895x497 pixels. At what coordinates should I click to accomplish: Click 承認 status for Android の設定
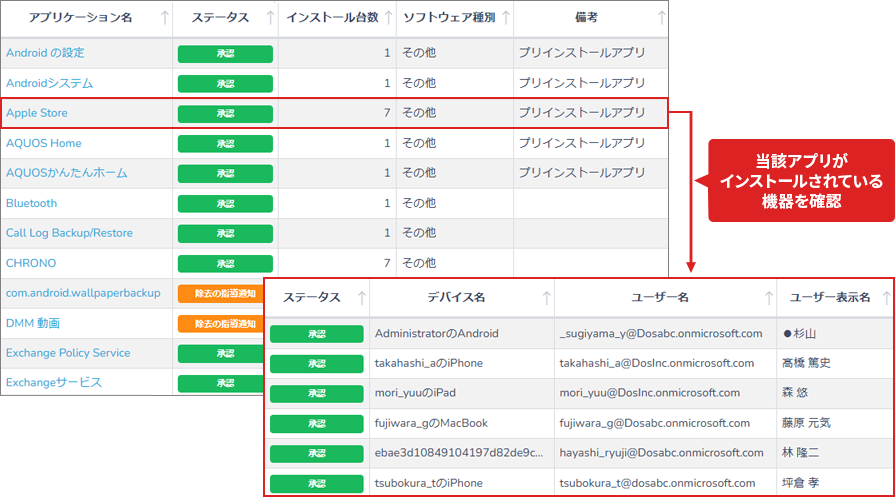point(225,54)
